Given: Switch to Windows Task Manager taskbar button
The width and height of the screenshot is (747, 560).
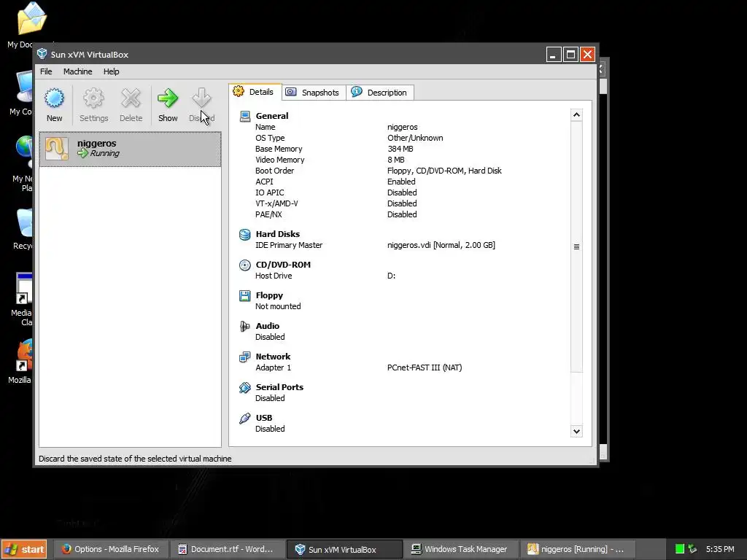Looking at the screenshot, I should coord(460,550).
